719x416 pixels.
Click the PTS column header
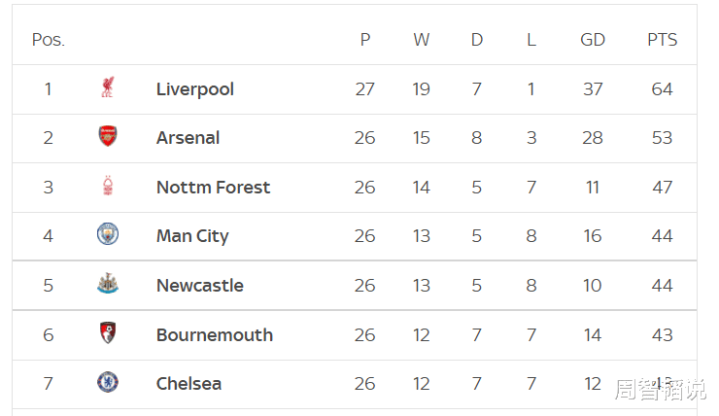(662, 40)
